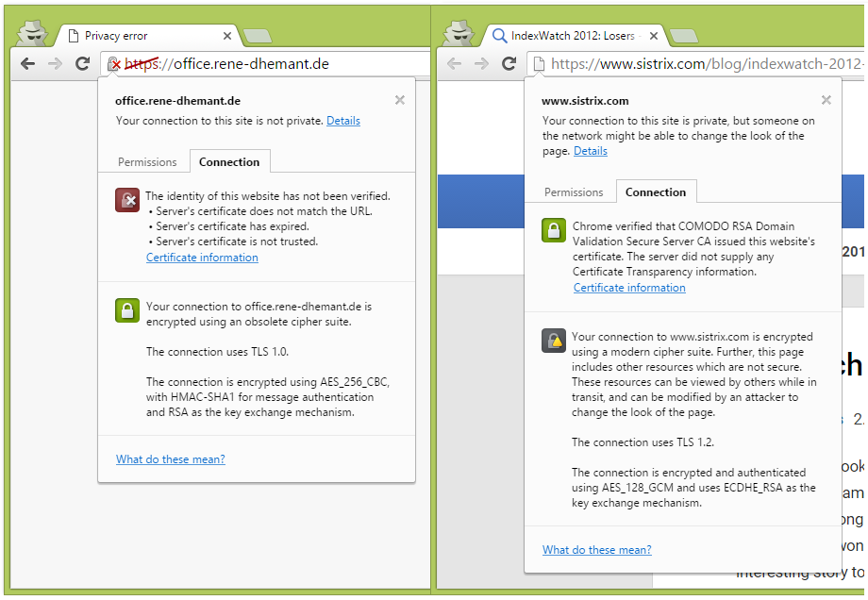This screenshot has height=600, width=868.
Task: Click Forward arrow in right browser window
Action: point(481,63)
